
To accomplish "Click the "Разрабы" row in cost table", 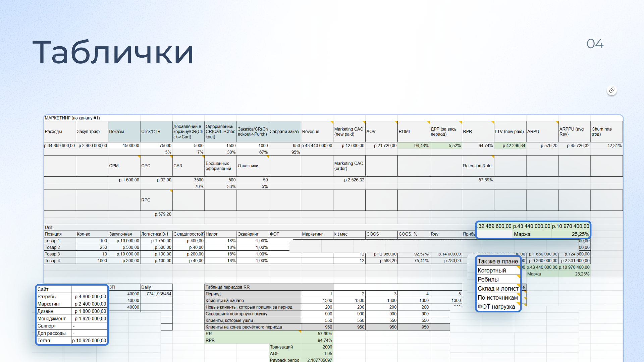I will pyautogui.click(x=72, y=297).
